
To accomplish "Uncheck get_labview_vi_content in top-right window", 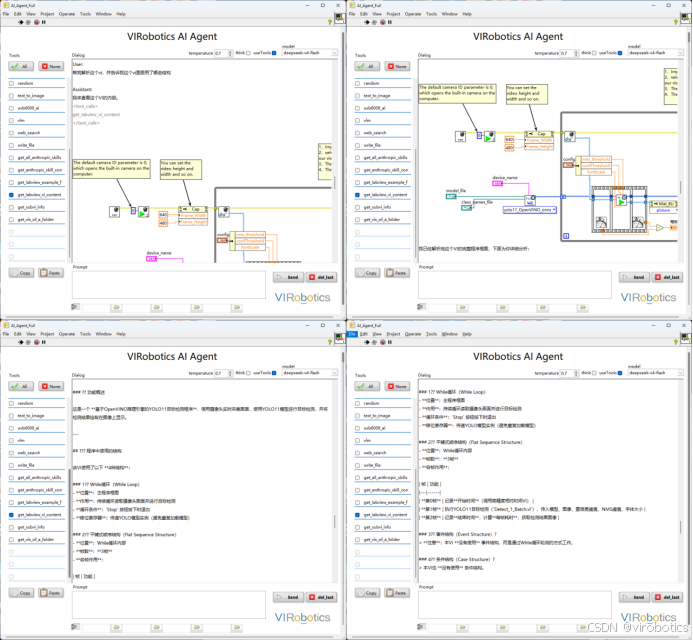I will point(358,195).
